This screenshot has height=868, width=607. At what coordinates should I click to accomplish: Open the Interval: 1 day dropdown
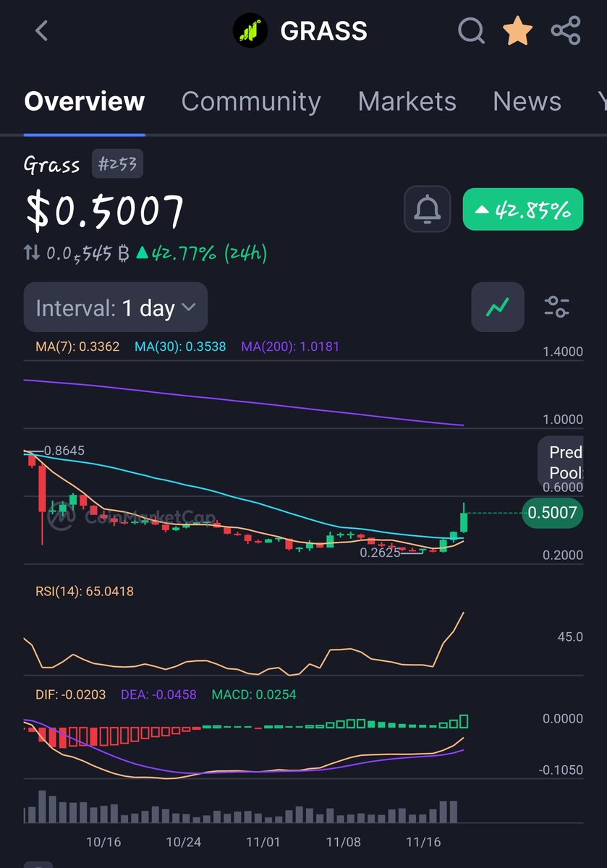pyautogui.click(x=116, y=309)
